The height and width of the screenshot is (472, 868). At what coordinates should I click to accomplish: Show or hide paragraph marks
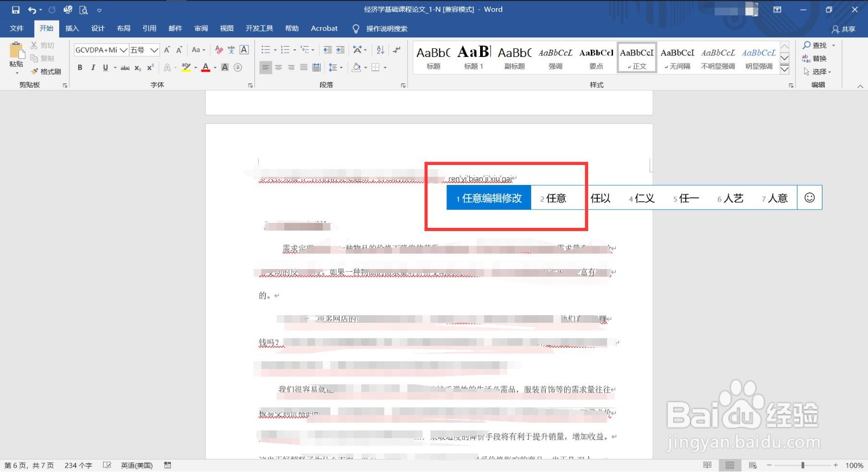pyautogui.click(x=397, y=50)
